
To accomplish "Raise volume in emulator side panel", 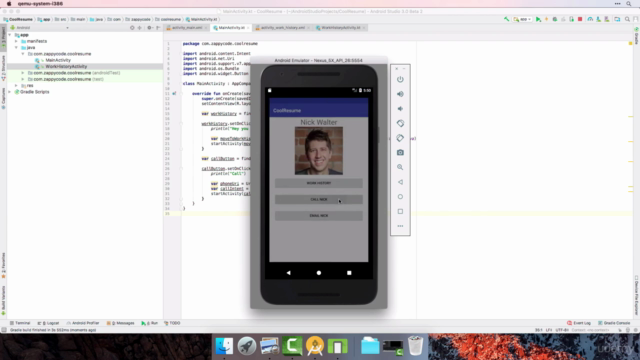I will coord(400,94).
